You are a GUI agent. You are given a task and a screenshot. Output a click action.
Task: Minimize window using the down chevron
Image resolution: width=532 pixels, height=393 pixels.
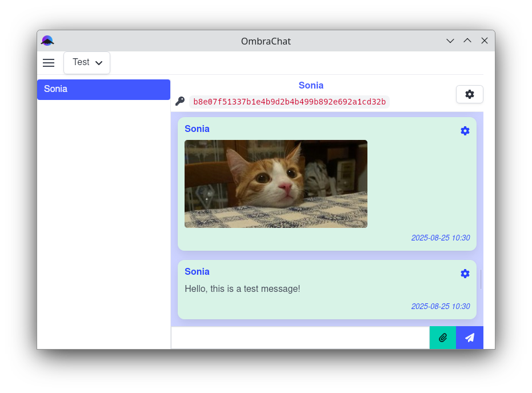point(450,41)
